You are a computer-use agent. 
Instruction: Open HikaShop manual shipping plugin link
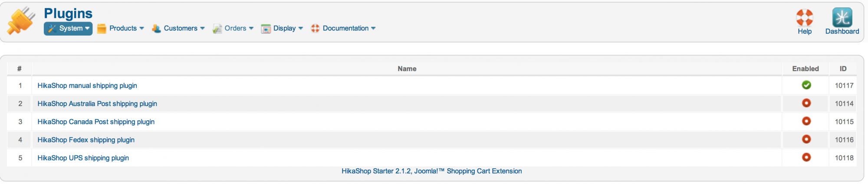(87, 86)
